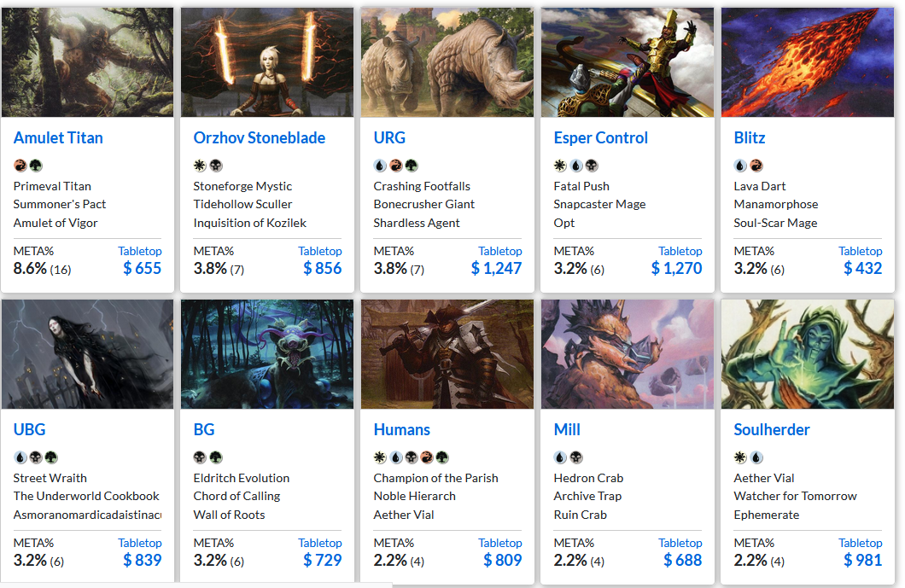Click the two rhinos artwork for URG
The image size is (905, 588).
click(x=447, y=62)
